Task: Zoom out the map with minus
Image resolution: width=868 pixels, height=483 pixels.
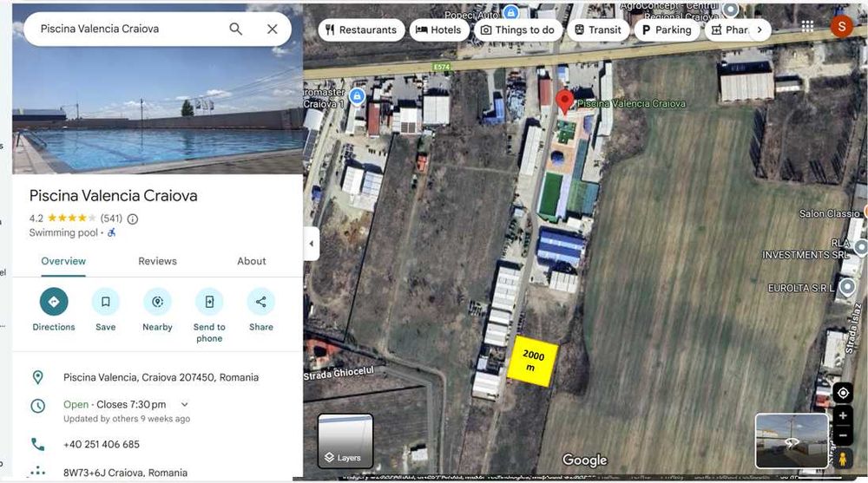Action: (x=843, y=436)
